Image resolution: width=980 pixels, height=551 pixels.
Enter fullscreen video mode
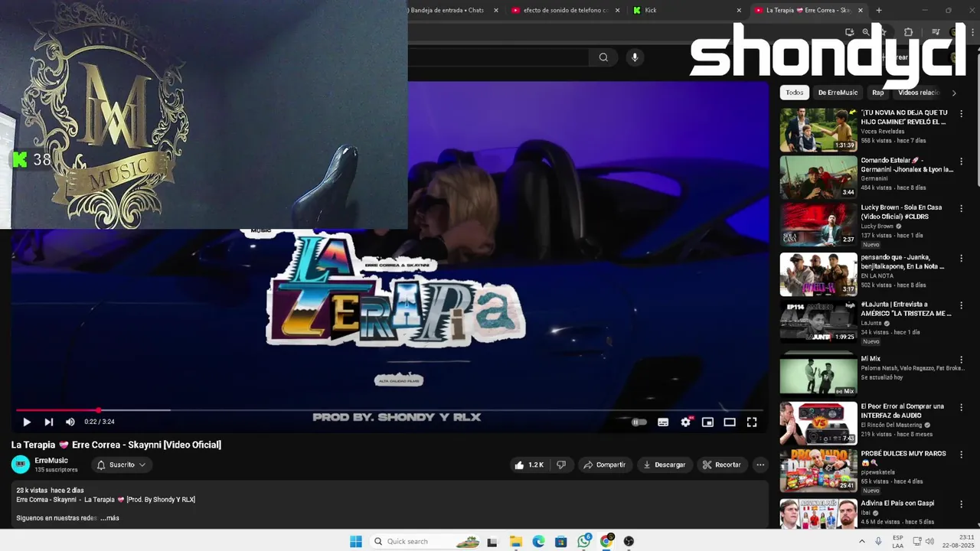752,422
